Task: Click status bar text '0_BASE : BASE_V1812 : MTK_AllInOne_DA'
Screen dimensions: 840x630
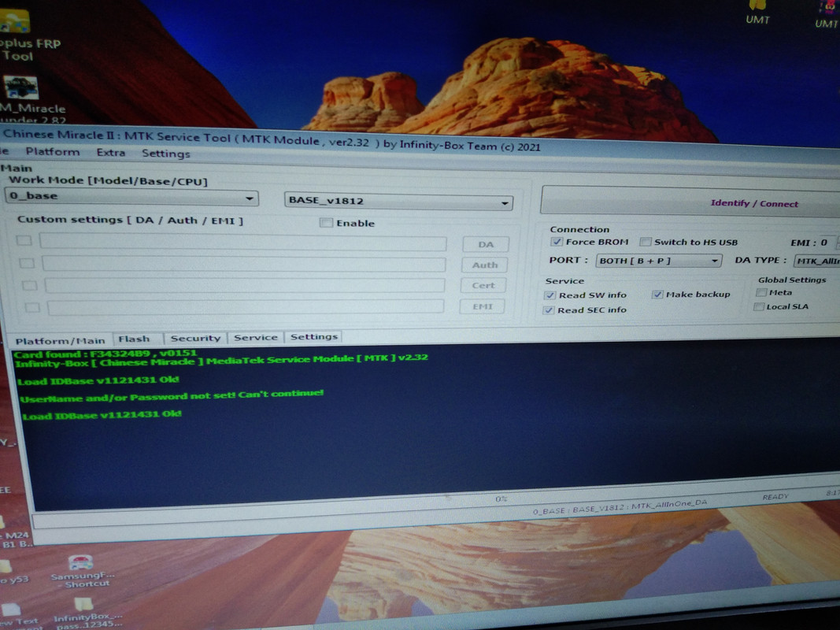Action: 620,507
